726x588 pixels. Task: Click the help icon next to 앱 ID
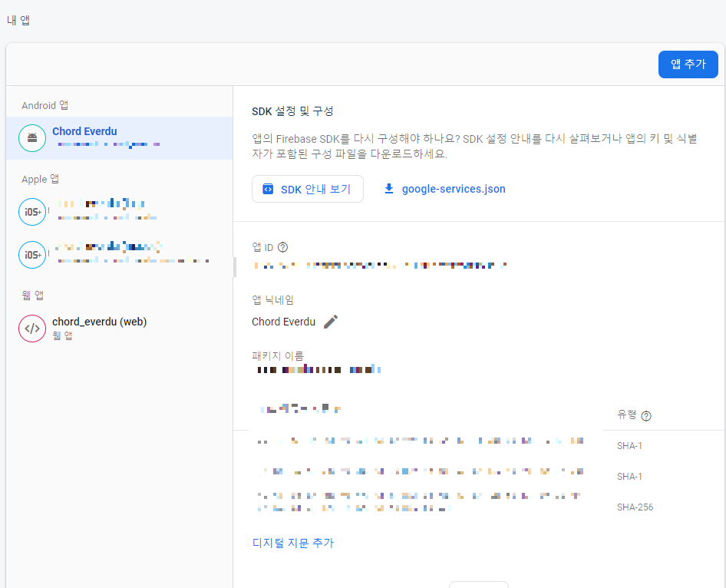point(282,247)
